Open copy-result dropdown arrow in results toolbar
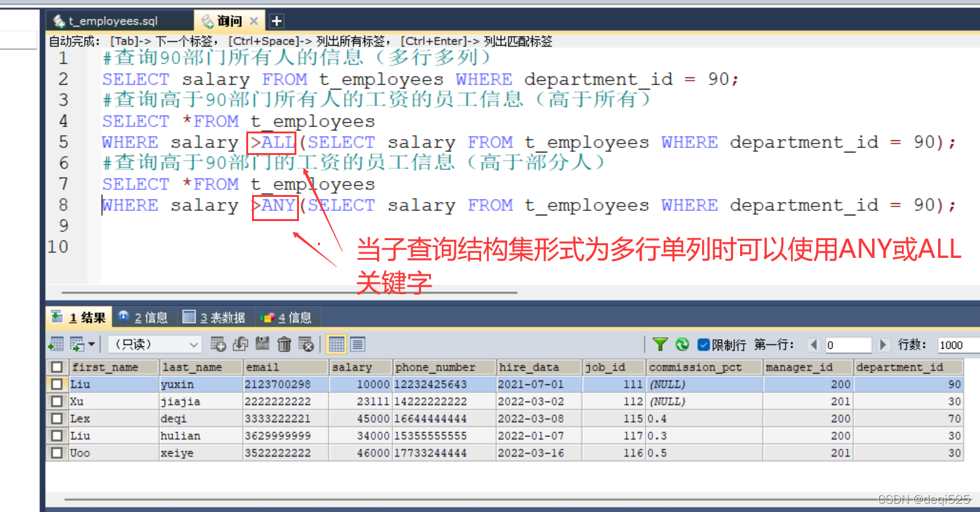Image resolution: width=980 pixels, height=512 pixels. [91, 344]
